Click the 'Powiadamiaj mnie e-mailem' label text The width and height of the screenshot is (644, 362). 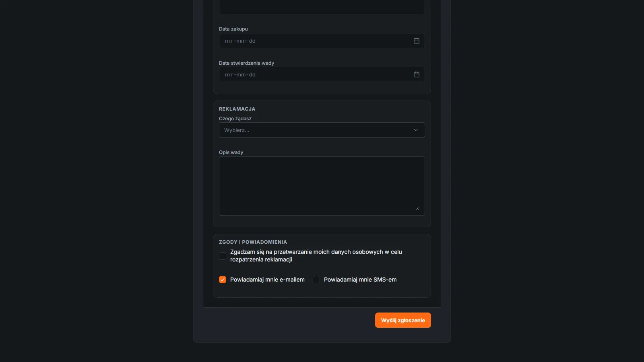[x=267, y=280]
